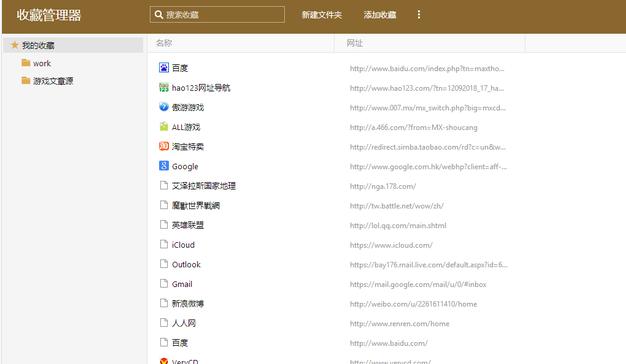Image resolution: width=626 pixels, height=364 pixels.
Task: Click the 新建文件夹 button
Action: coord(321,15)
